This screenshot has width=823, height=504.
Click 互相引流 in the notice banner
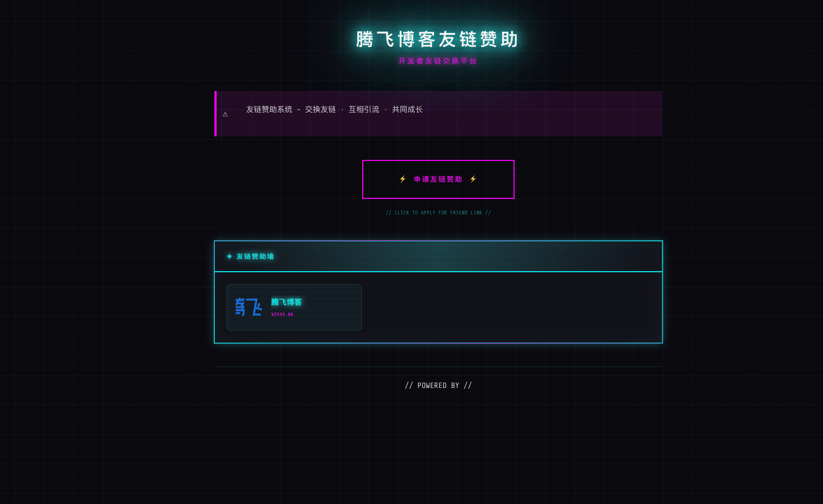click(364, 109)
